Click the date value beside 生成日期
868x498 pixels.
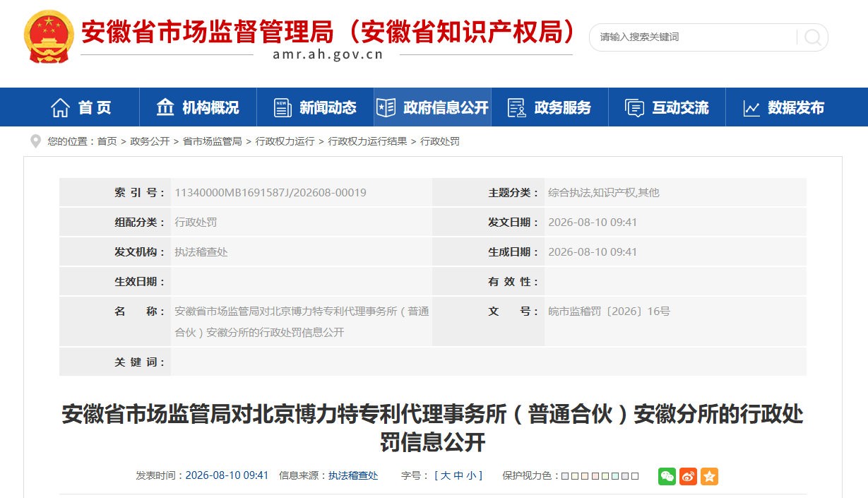pyautogui.click(x=593, y=251)
